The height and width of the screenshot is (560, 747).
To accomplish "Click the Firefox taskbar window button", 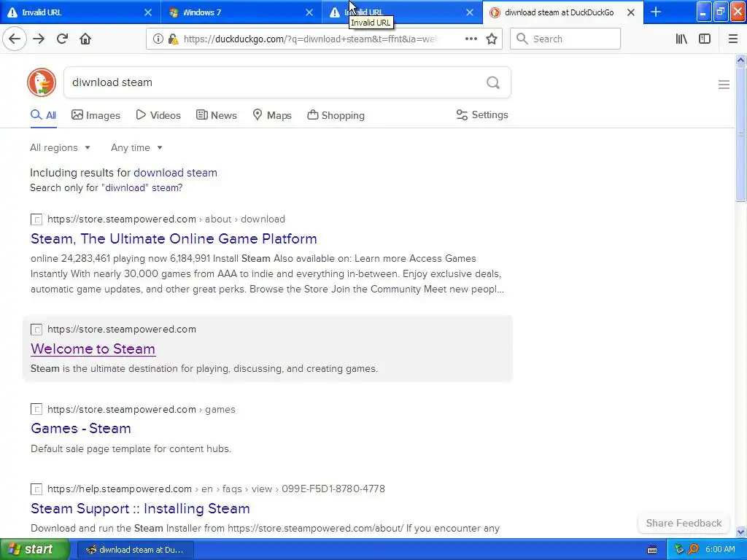I will [x=135, y=550].
